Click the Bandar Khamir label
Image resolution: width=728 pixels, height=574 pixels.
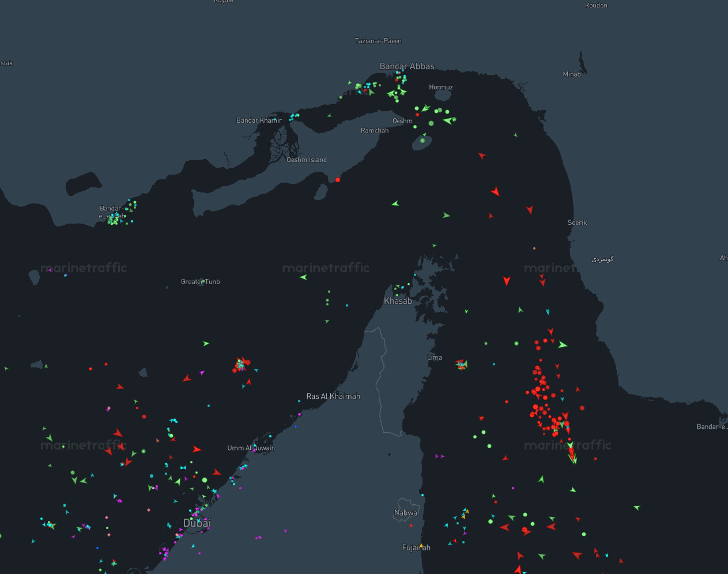coord(259,120)
